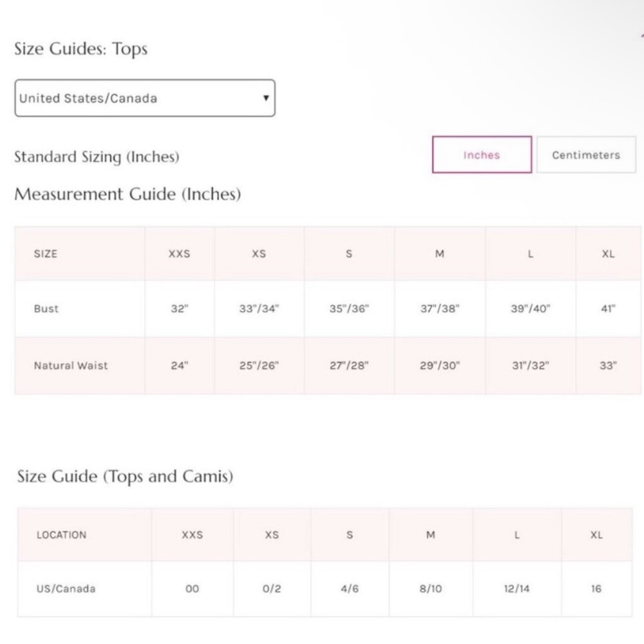The height and width of the screenshot is (644, 644).
Task: Select the M bust value 37"/38"
Action: click(x=440, y=308)
